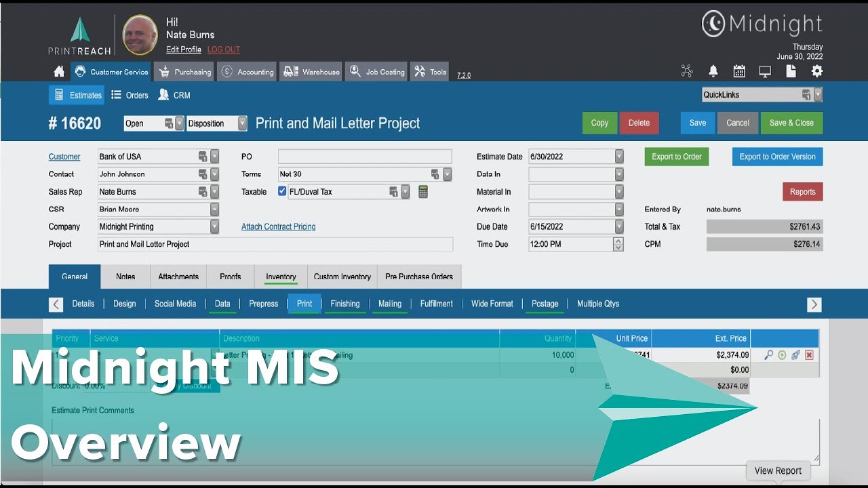Click the Edit Profile link

184,49
